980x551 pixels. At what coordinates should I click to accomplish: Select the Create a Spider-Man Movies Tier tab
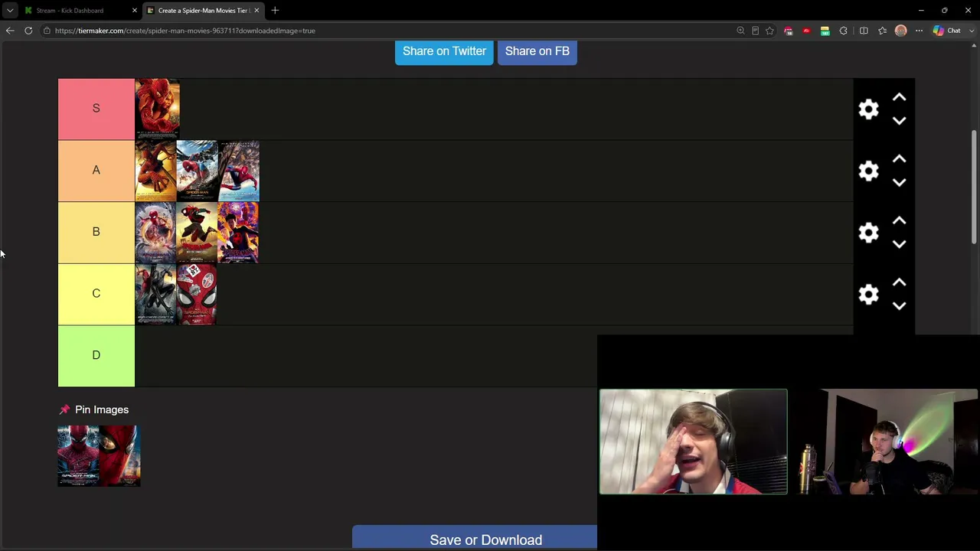202,10
